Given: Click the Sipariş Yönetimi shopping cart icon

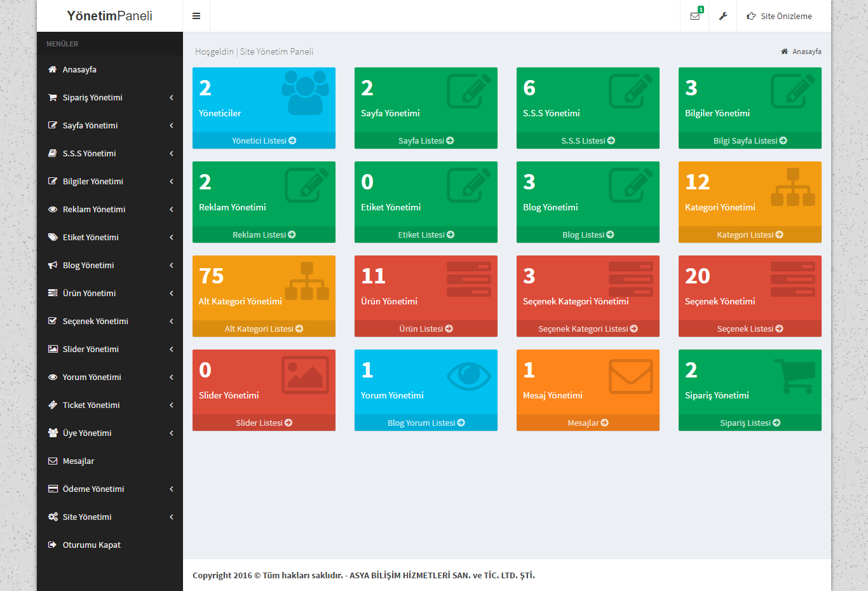Looking at the screenshot, I should point(794,376).
